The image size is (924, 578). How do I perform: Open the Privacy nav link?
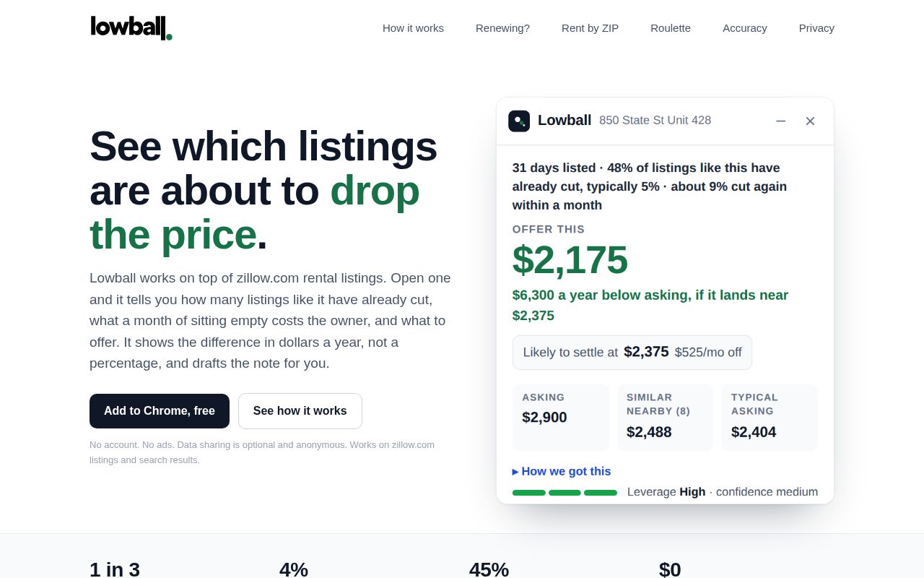[x=816, y=28]
